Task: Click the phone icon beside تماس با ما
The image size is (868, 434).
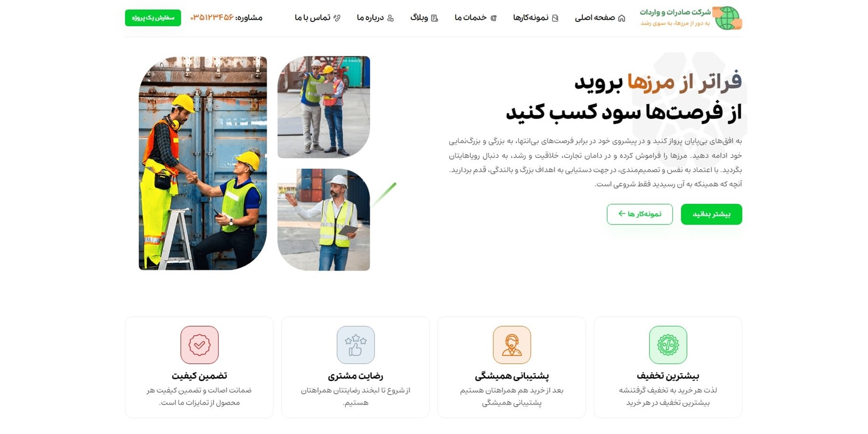Action: [337, 18]
